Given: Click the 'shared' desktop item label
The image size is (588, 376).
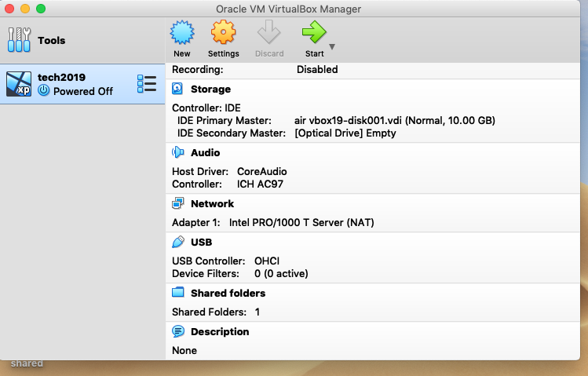Looking at the screenshot, I should [27, 363].
